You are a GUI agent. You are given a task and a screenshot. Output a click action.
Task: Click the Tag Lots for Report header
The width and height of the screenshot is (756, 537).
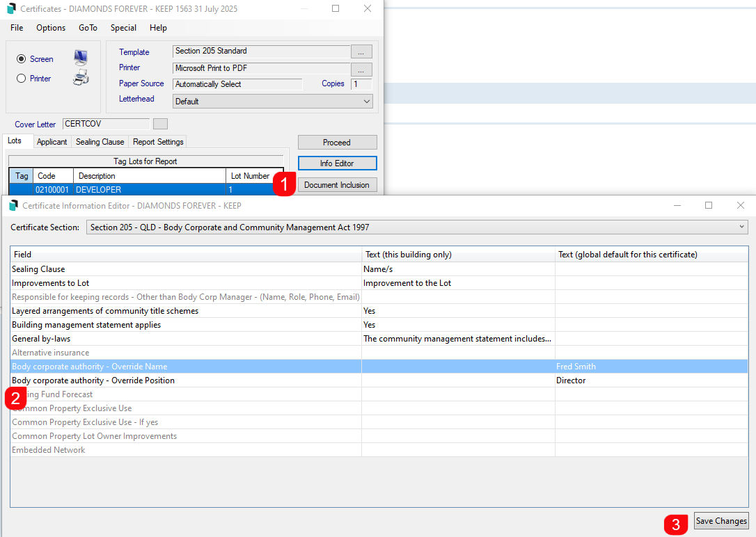point(145,161)
